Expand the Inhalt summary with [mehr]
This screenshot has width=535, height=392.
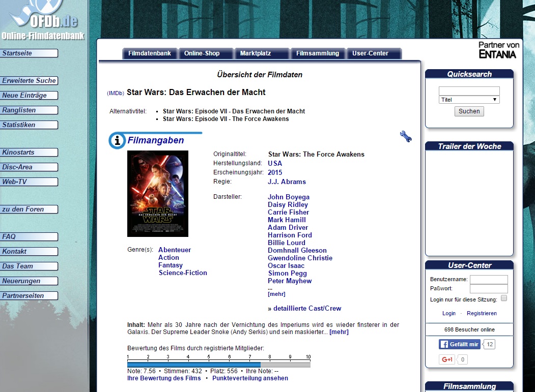click(x=339, y=331)
